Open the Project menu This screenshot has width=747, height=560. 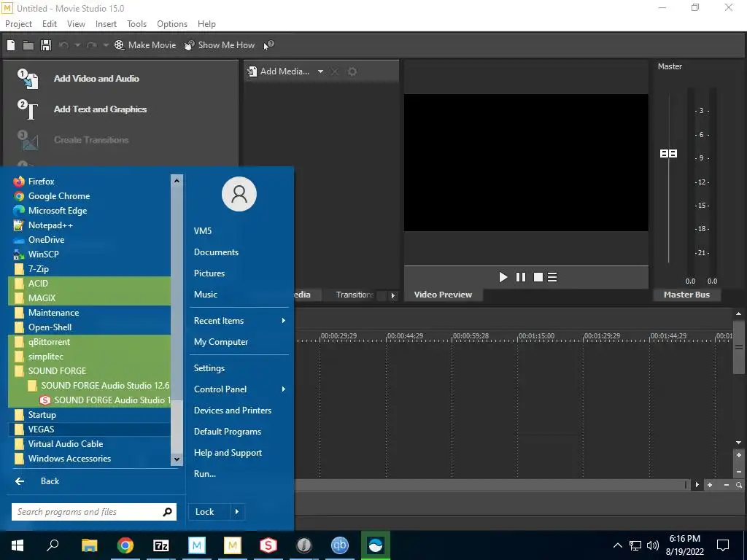(x=18, y=24)
